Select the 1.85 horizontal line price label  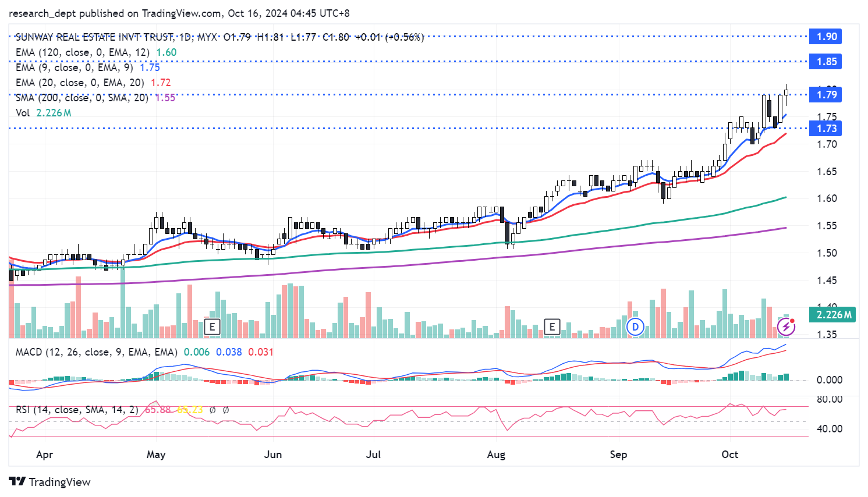coord(826,62)
